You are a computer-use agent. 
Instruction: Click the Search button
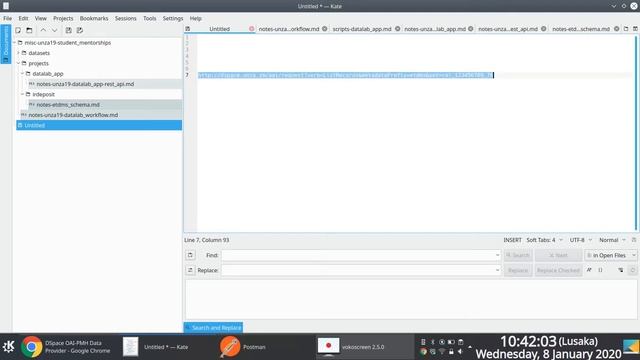pyautogui.click(x=518, y=255)
